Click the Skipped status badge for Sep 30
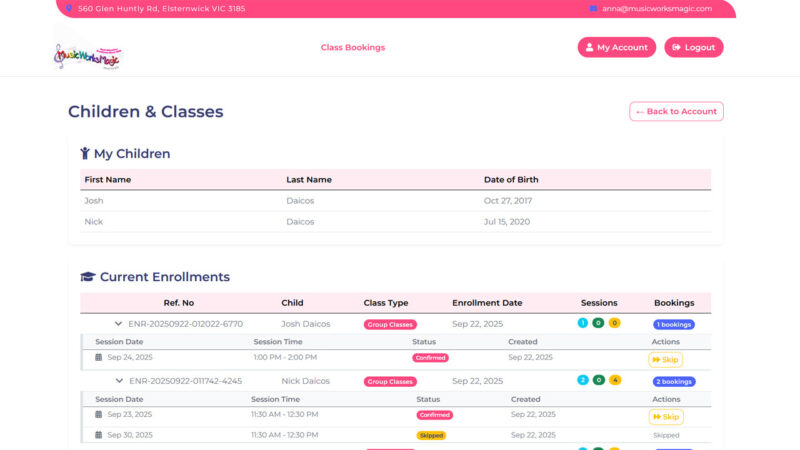This screenshot has height=450, width=800. [431, 436]
